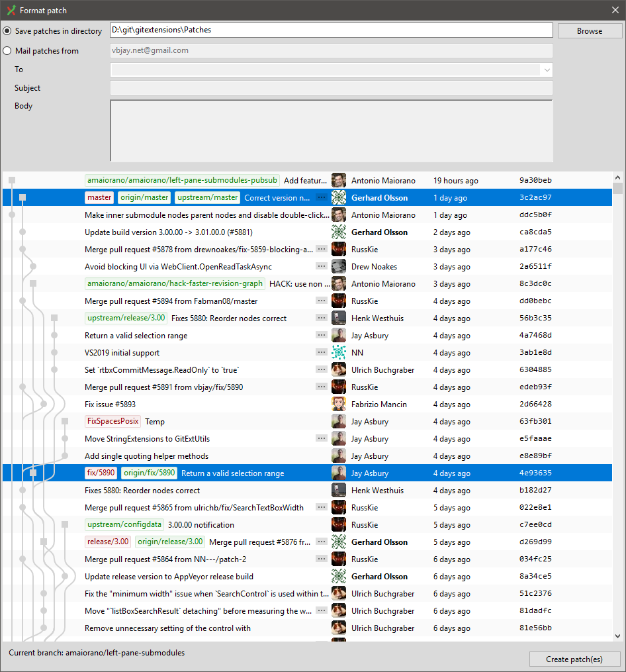Click 'amaiorano/amaiorano/hack-faster-revision-graph' label

pos(175,284)
